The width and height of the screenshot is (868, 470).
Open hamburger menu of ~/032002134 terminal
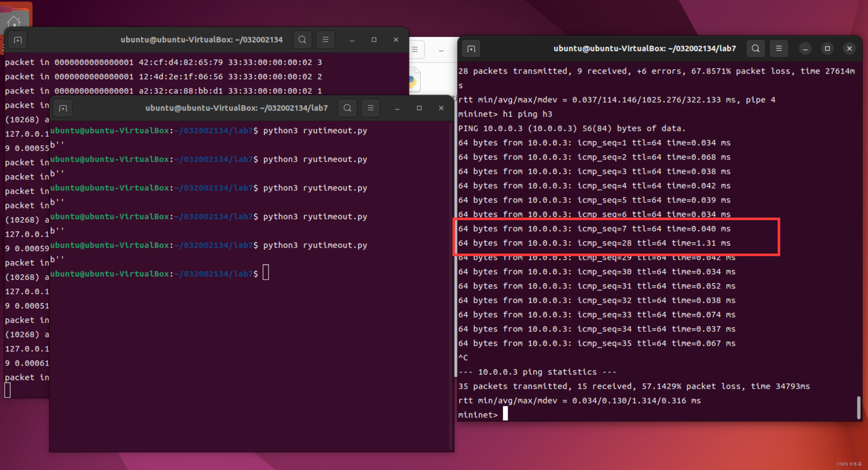click(x=325, y=40)
